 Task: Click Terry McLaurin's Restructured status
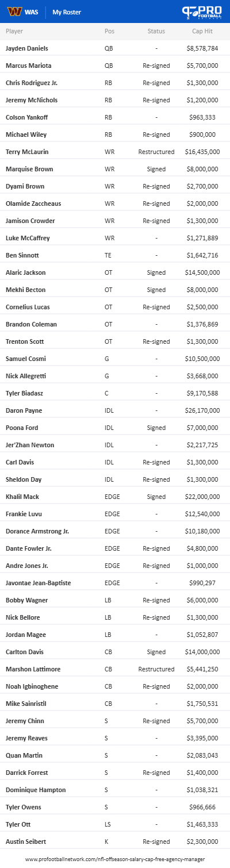156,152
